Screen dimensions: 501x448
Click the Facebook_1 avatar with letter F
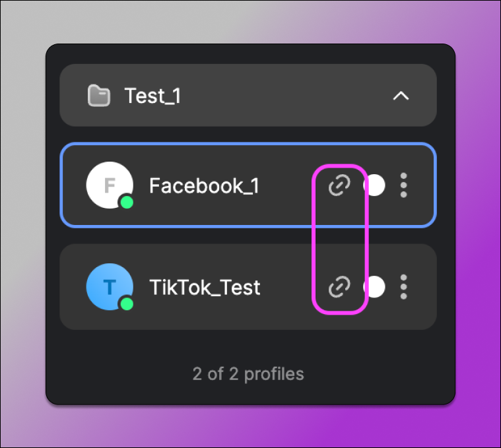[108, 184]
